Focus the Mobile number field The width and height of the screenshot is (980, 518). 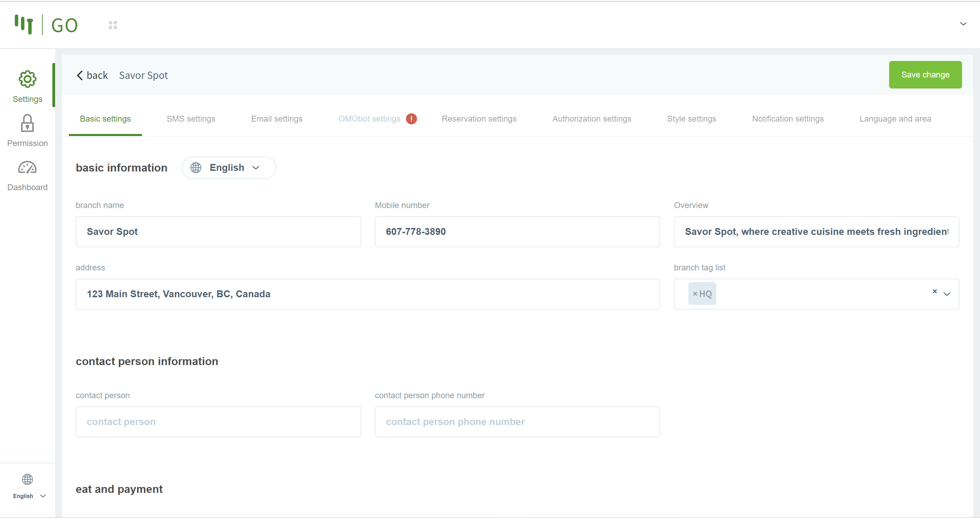coord(517,232)
